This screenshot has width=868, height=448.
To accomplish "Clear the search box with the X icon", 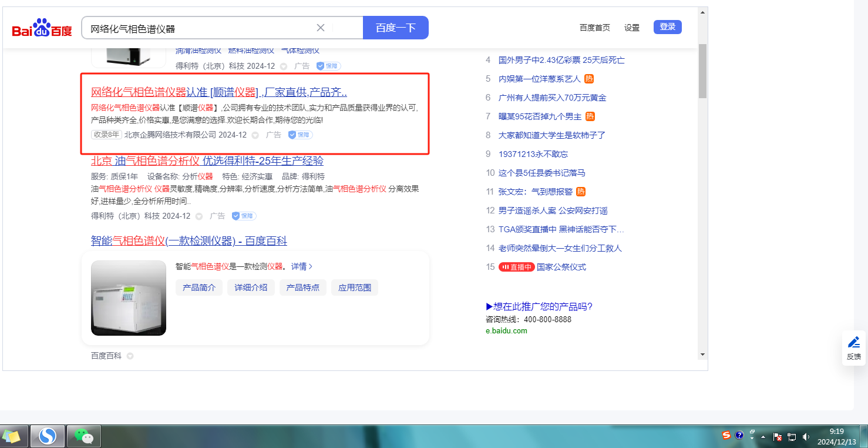I will coord(321,28).
